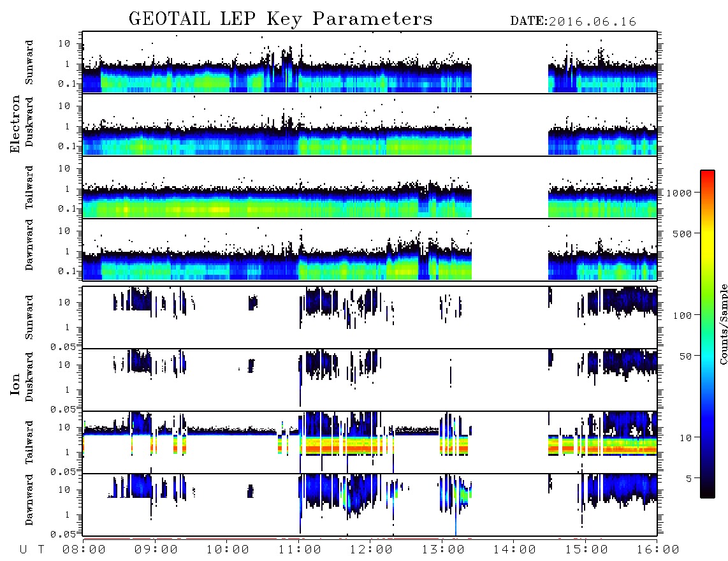Click the Electron Tailward spectrogram panel

(370, 187)
